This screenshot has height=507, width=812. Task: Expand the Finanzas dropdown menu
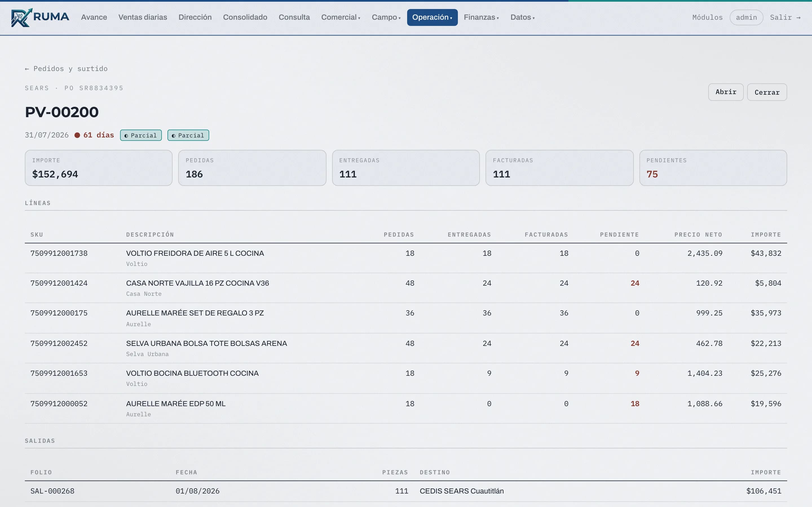[481, 17]
